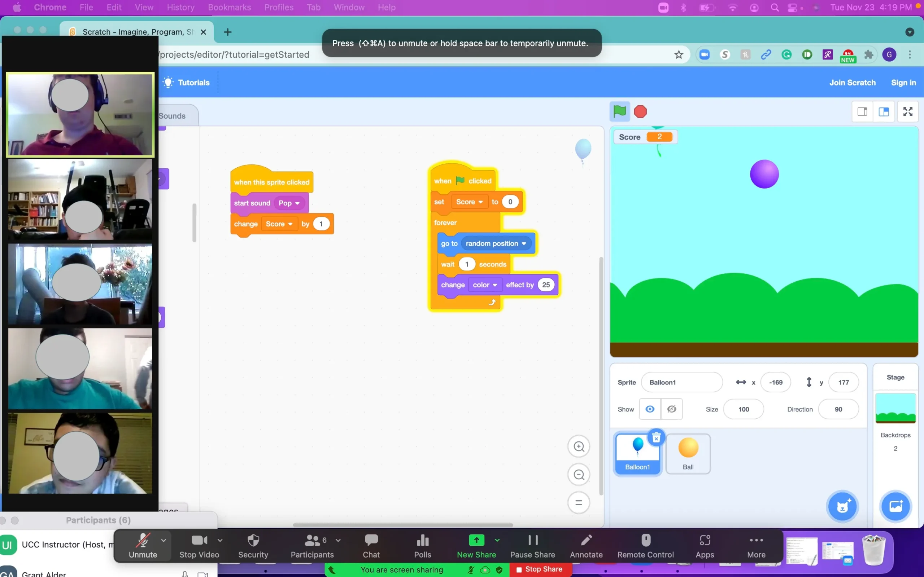Switch to small stage layout
Viewport: 924px width, 577px height.
[x=862, y=111]
